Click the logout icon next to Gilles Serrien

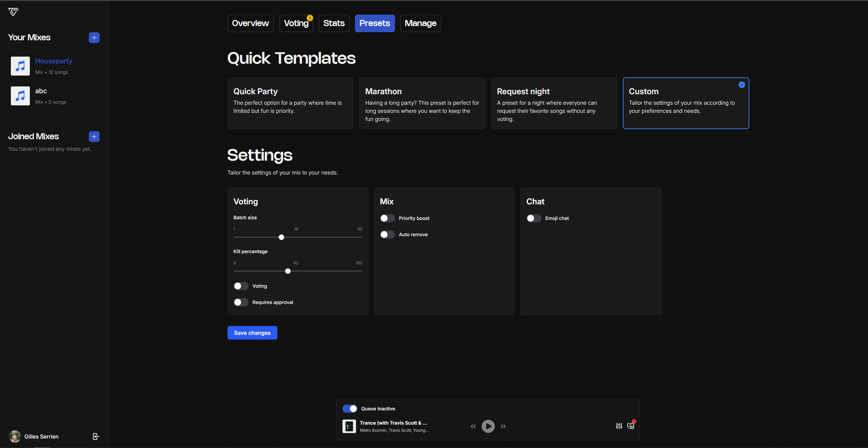(96, 436)
